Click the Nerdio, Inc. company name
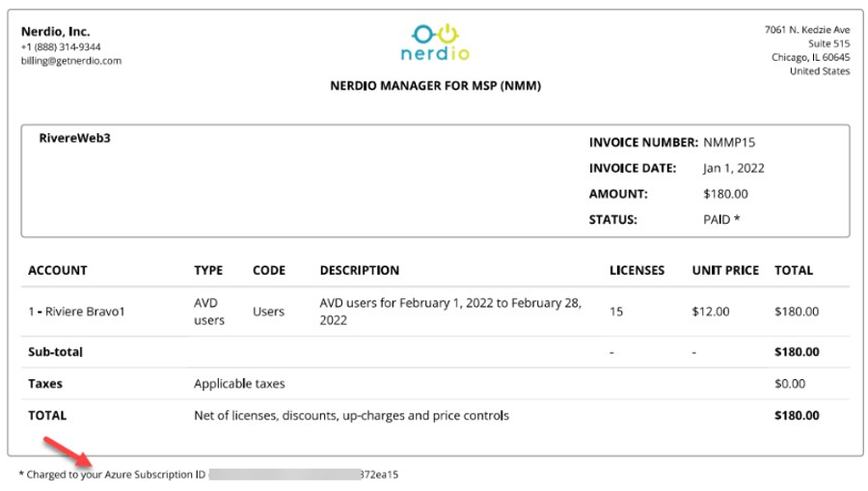 click(x=55, y=32)
